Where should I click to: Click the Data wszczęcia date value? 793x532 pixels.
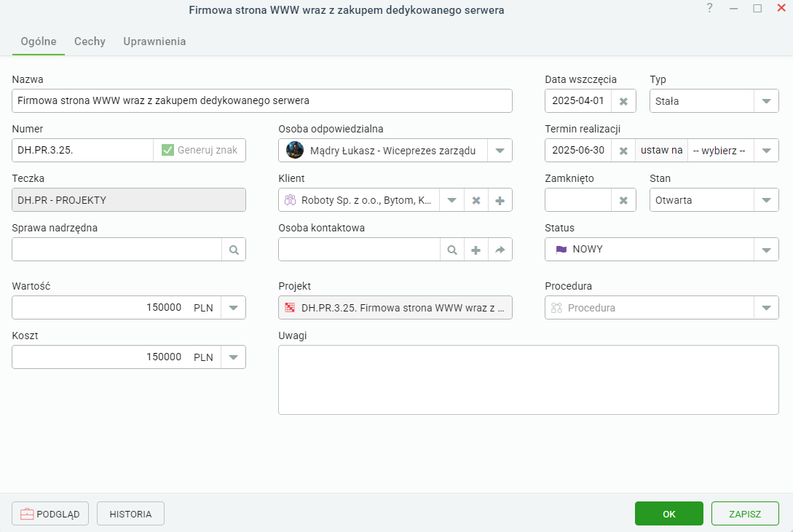click(578, 101)
